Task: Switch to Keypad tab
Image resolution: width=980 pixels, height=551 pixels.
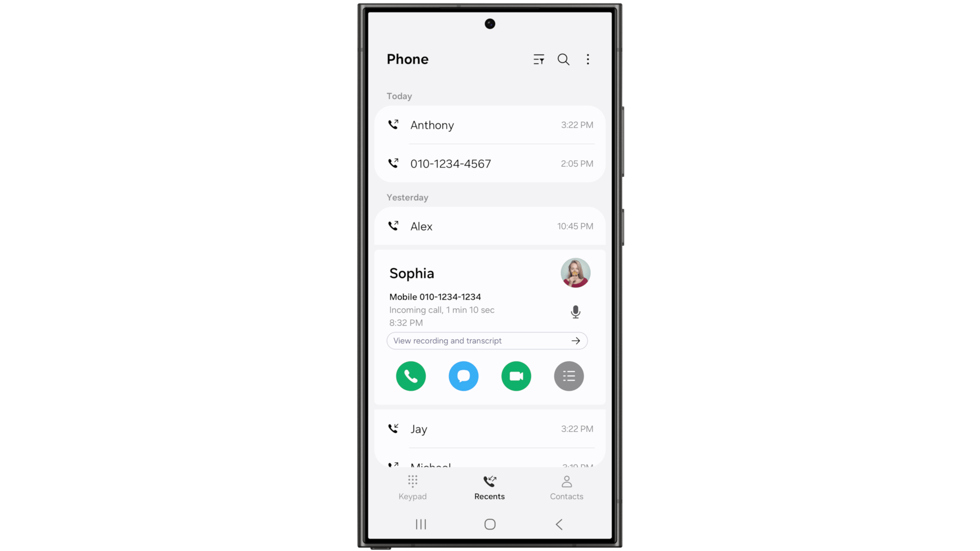Action: tap(412, 487)
